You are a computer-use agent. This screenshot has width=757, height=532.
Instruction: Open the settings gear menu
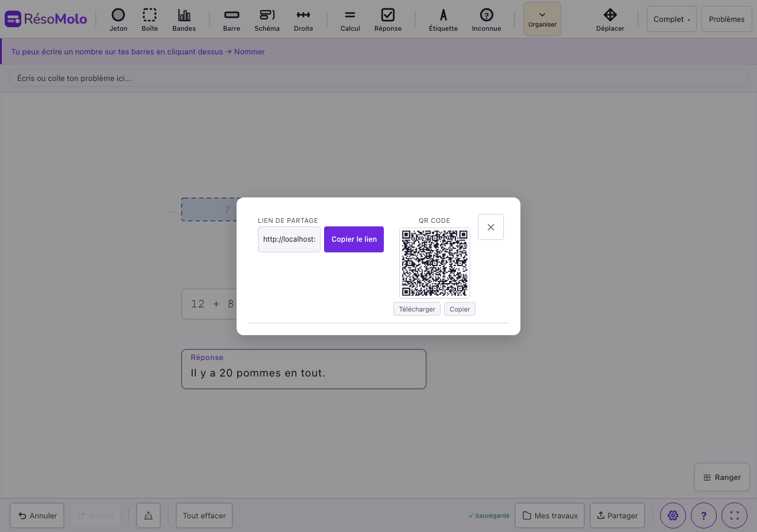(672, 515)
